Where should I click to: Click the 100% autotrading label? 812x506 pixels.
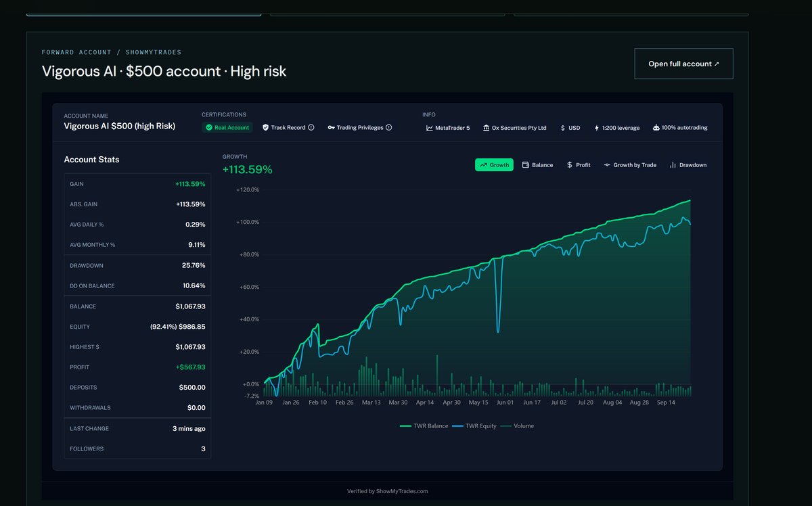(x=685, y=128)
